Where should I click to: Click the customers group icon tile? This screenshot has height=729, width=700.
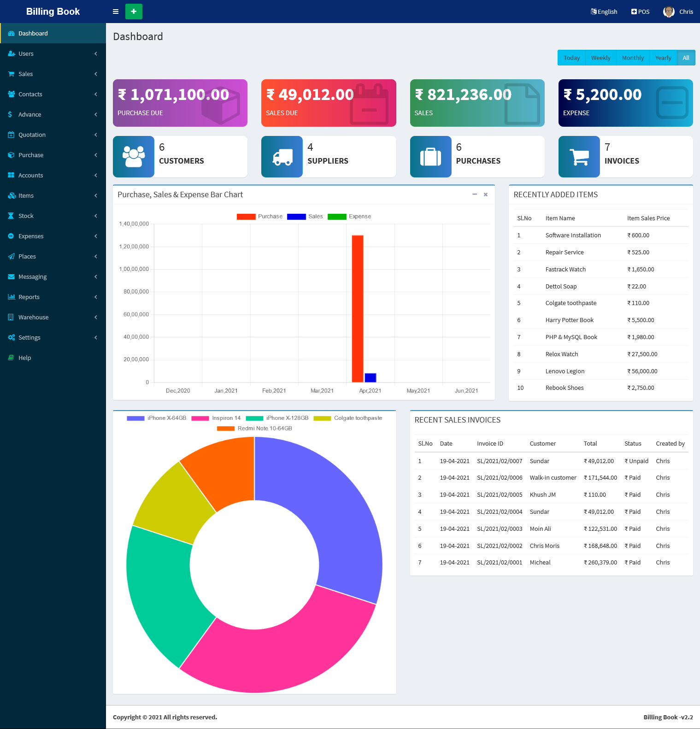tap(134, 157)
